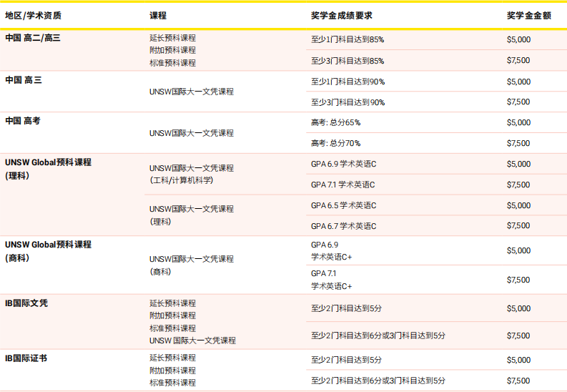The height and width of the screenshot is (392, 567).
Task: Click 至少3门科目达到85% requirement
Action: tap(347, 61)
